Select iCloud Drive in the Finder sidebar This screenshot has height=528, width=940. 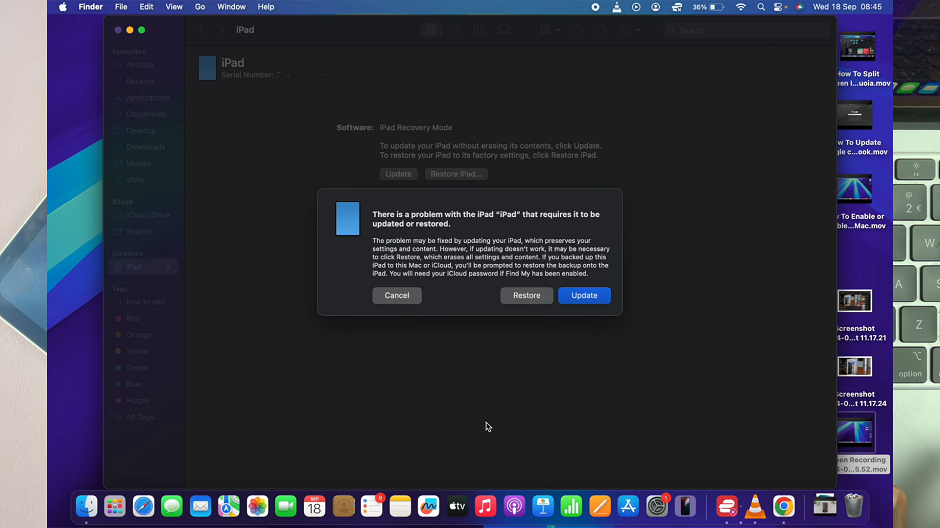coord(147,215)
